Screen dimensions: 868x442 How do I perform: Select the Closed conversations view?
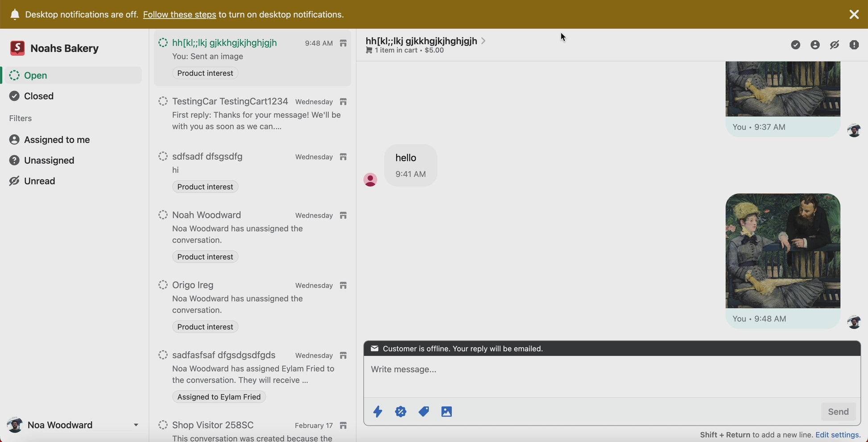[x=72, y=96]
